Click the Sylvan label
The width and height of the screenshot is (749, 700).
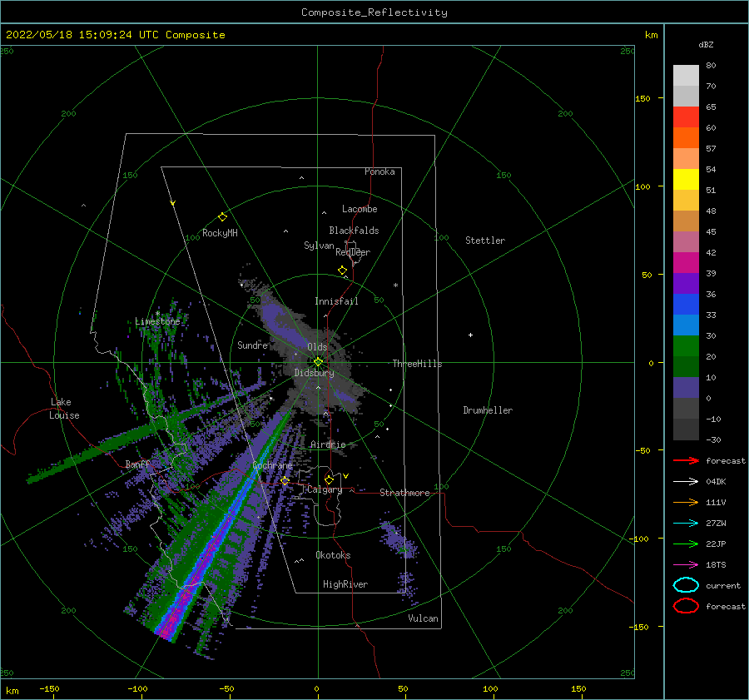[x=319, y=246]
